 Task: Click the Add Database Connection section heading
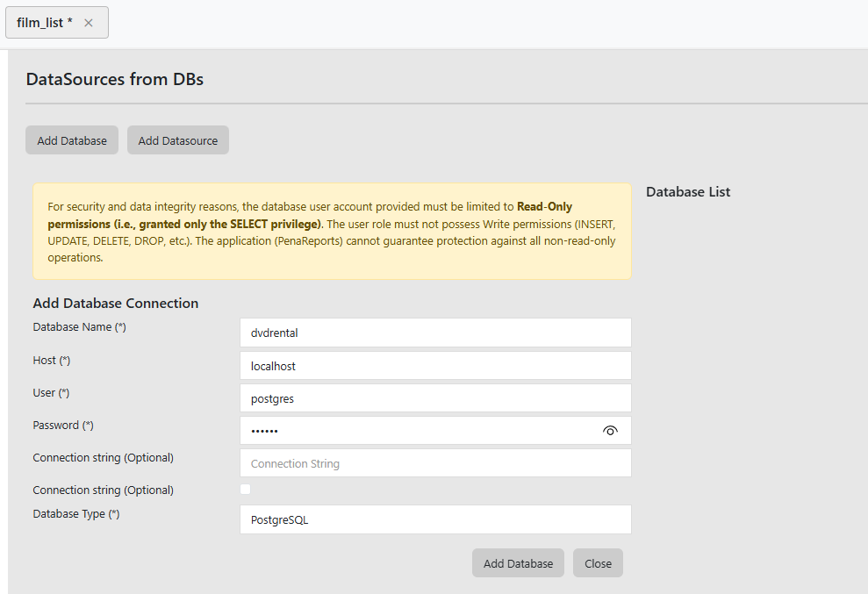click(115, 303)
